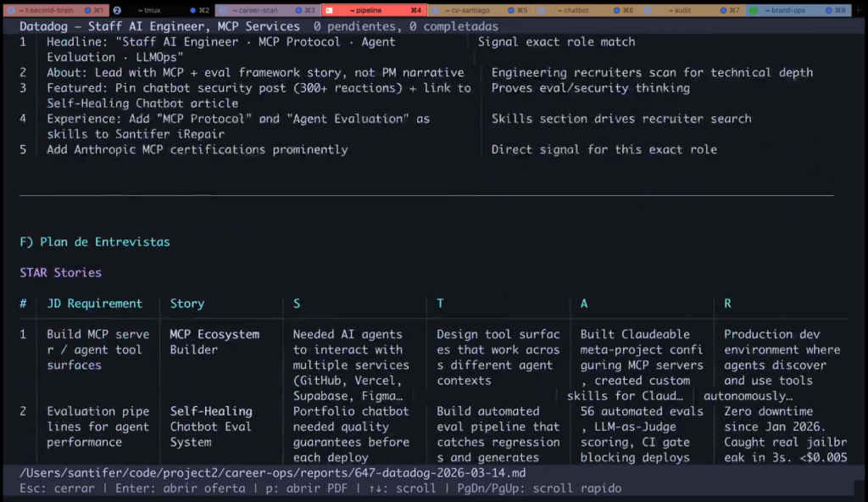This screenshot has width=868, height=502.
Task: Click the icon on the tmux tab
Action: coord(117,10)
